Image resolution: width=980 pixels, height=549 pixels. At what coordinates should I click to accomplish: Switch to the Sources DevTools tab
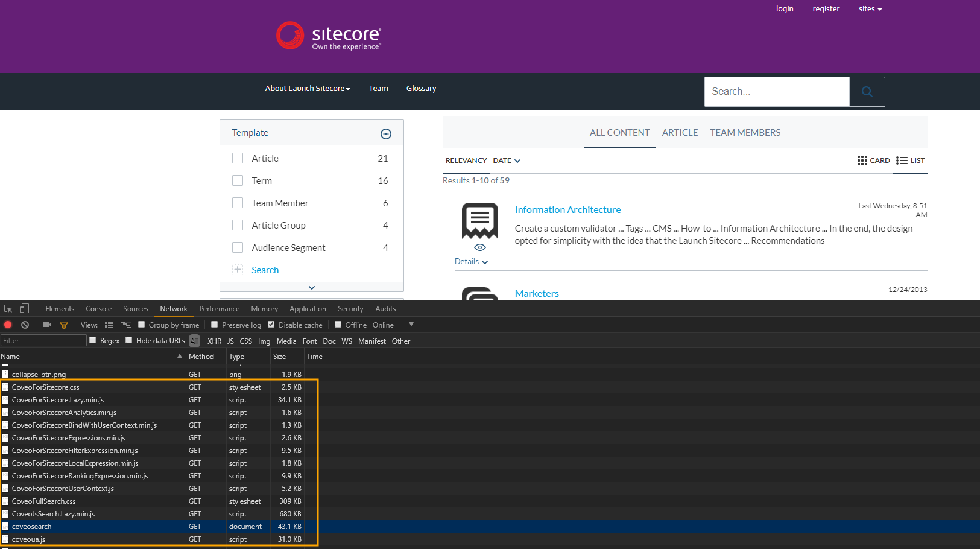pos(136,309)
